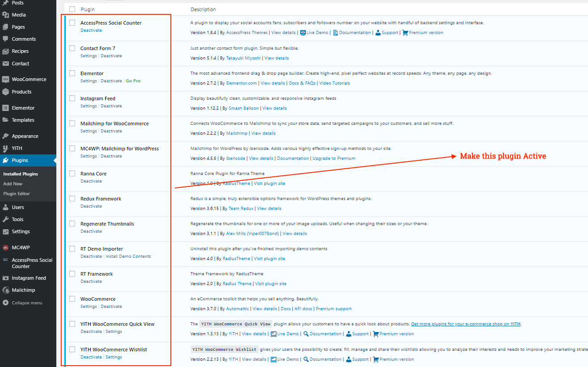Open Settings for MC4WP: Mailchimp for WordPress

click(x=89, y=156)
